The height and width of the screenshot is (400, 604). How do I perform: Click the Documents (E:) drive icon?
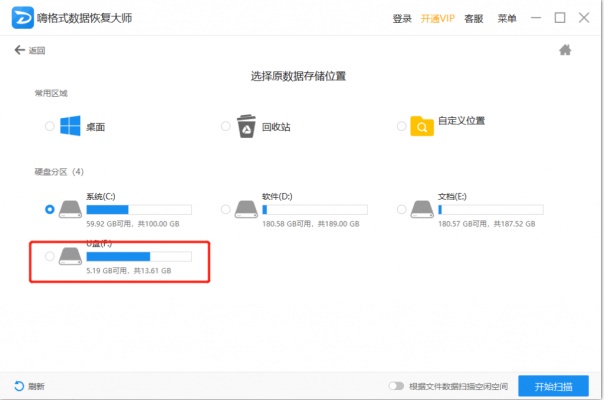click(x=422, y=209)
